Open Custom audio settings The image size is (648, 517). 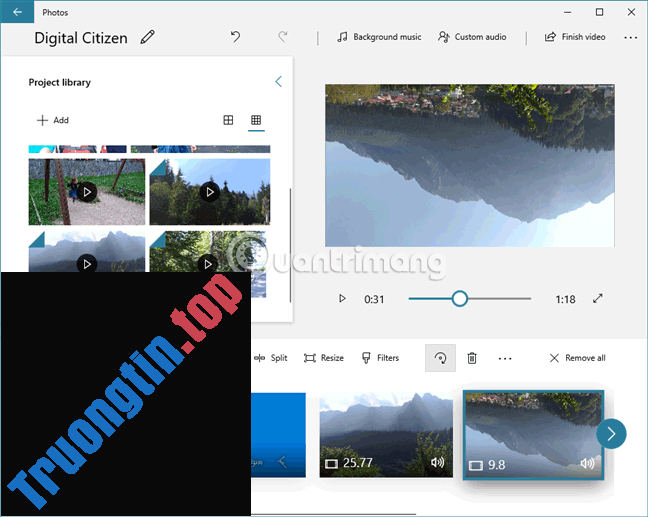[472, 37]
